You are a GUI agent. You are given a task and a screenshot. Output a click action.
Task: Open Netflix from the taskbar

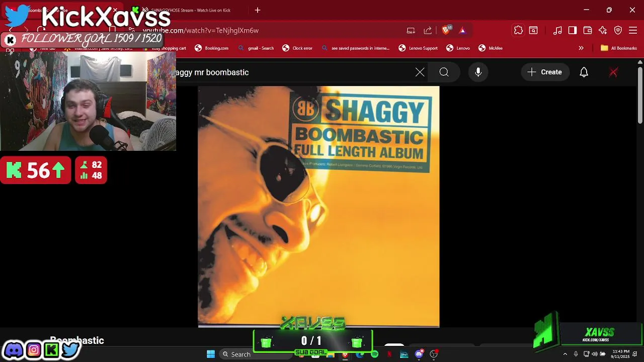pyautogui.click(x=389, y=354)
